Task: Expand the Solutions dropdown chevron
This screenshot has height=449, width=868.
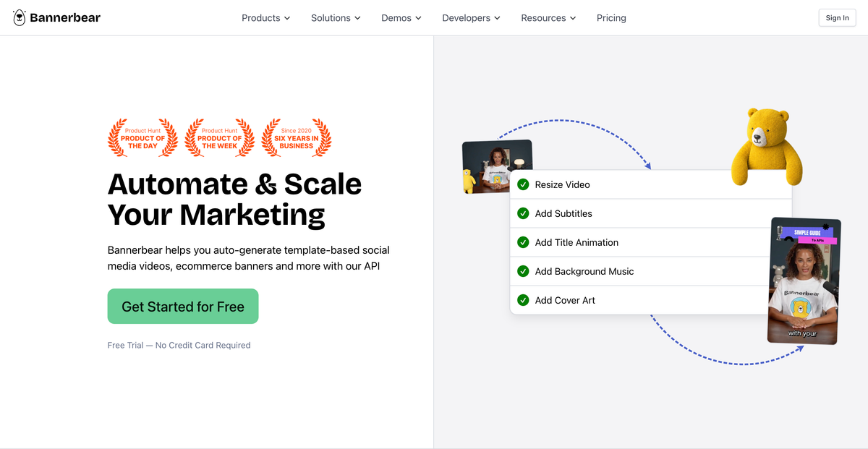Action: pyautogui.click(x=357, y=18)
